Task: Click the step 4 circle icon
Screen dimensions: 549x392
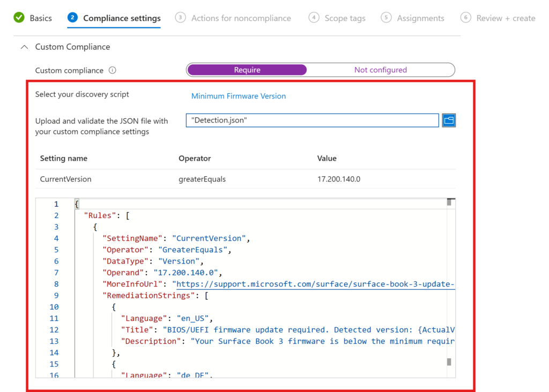Action: click(x=314, y=18)
